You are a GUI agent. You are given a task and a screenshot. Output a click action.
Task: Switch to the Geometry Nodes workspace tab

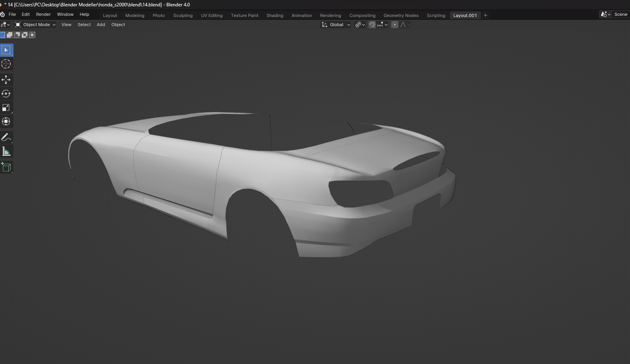(401, 15)
